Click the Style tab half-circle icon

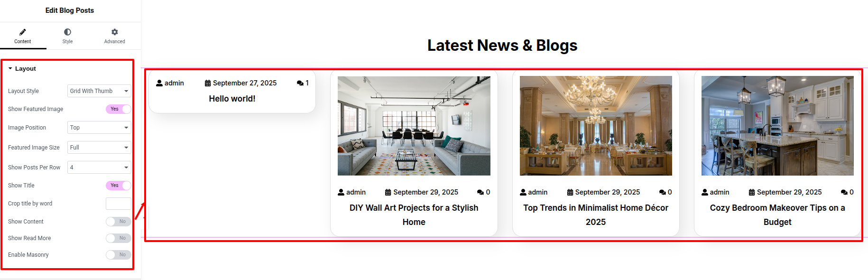67,32
